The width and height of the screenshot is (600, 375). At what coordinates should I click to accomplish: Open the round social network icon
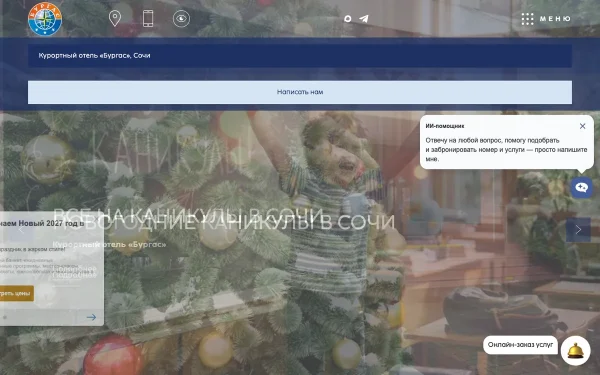(347, 18)
